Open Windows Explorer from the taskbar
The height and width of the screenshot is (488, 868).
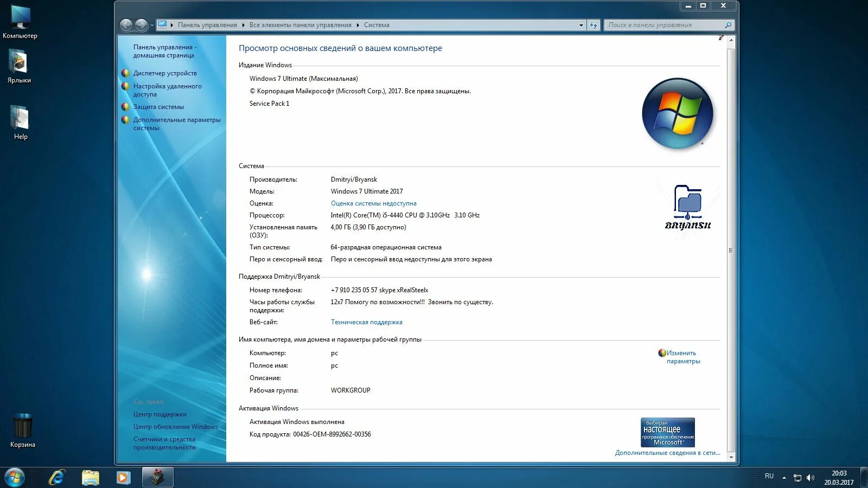[x=90, y=478]
